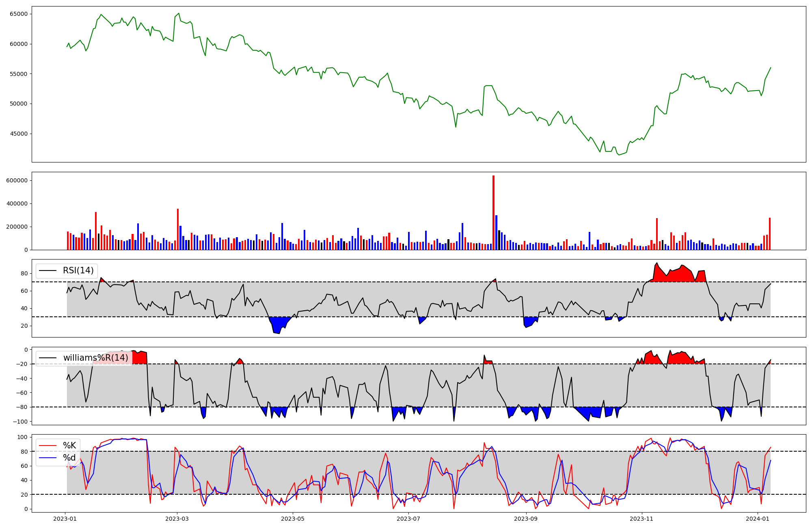Click the 2023-07 x-axis date label

408,518
